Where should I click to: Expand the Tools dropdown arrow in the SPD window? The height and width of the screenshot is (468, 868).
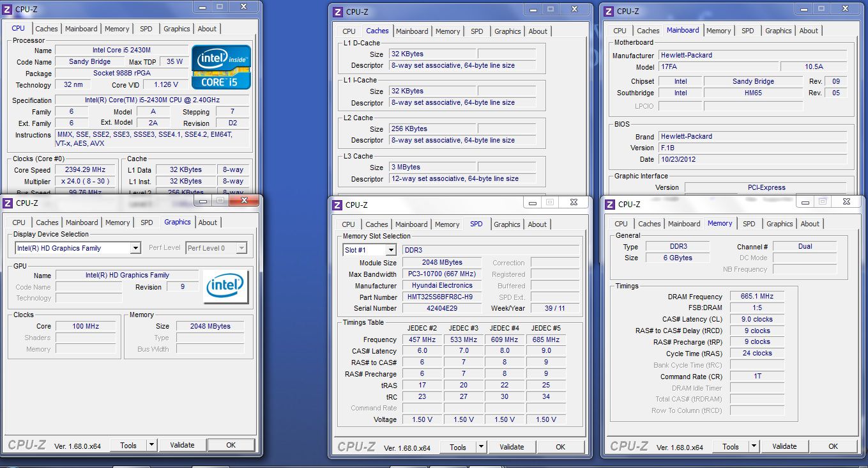pyautogui.click(x=481, y=447)
